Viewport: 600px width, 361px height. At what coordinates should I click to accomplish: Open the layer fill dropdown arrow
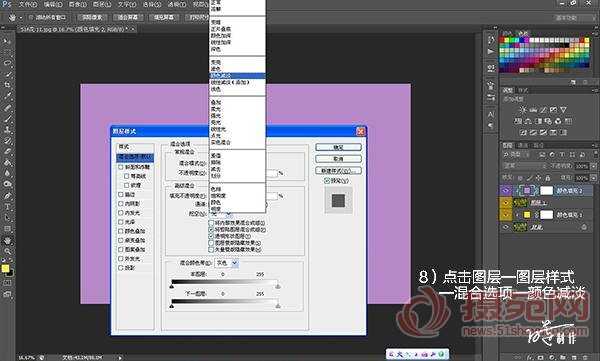593,178
